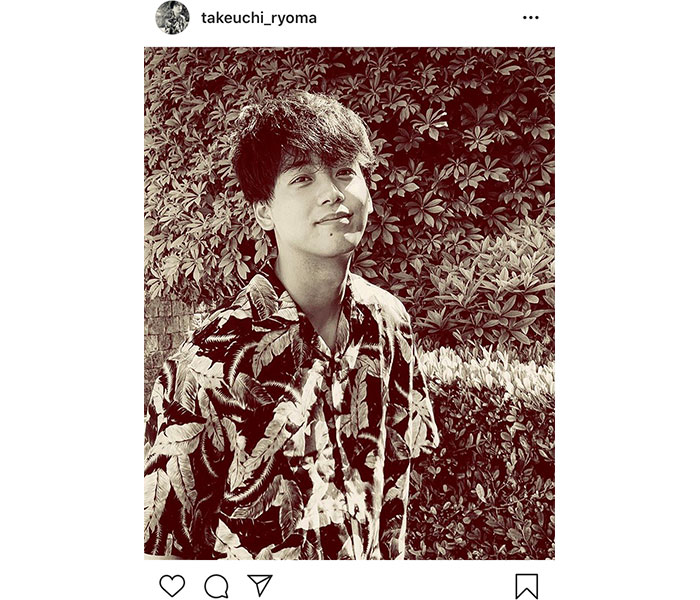The image size is (700, 600).
Task: Visit the poster's page via the avatar
Action: tap(172, 18)
